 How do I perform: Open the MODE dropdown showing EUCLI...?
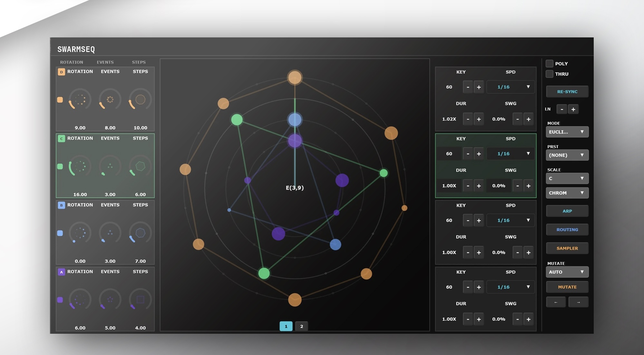pyautogui.click(x=567, y=132)
